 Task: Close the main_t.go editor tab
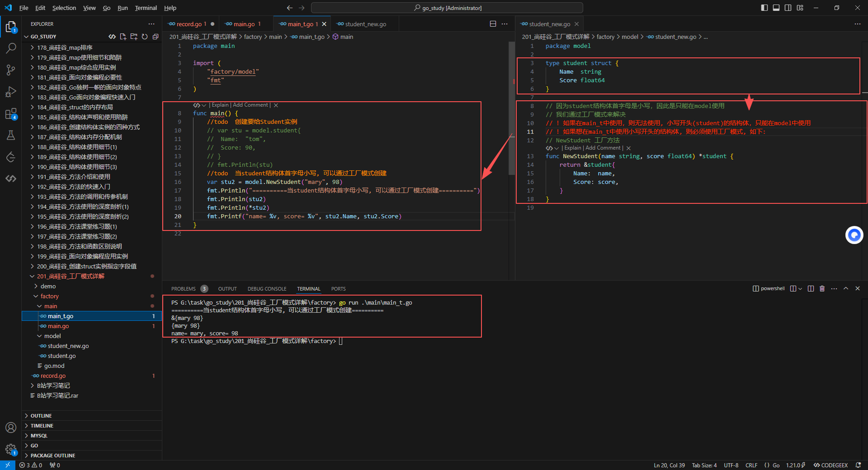click(324, 24)
